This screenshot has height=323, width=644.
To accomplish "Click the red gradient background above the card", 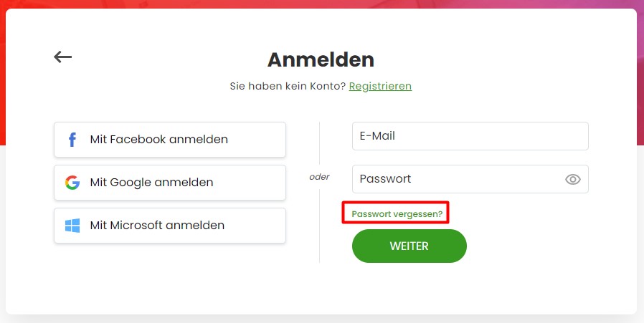I will pos(321,4).
